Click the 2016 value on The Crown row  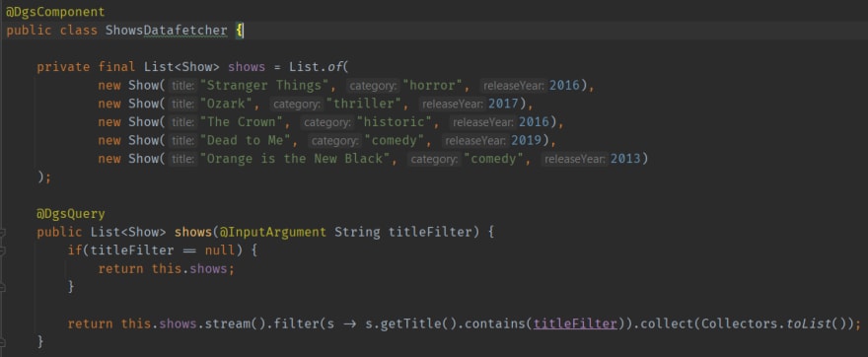click(x=534, y=121)
